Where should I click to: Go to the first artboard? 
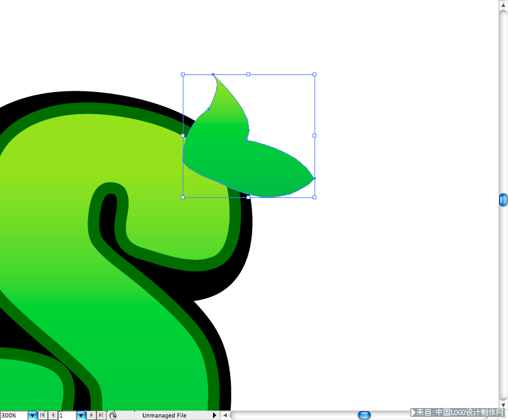tap(42, 415)
